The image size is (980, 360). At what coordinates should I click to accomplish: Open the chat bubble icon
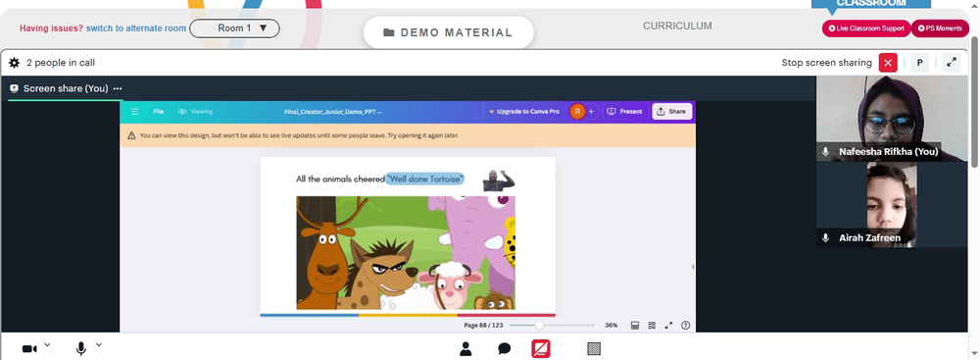[x=505, y=349]
